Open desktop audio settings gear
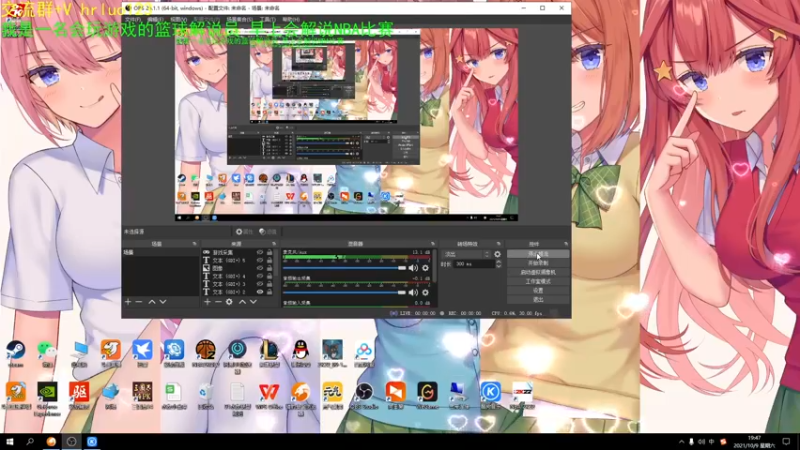This screenshot has width=800, height=450. tap(426, 292)
